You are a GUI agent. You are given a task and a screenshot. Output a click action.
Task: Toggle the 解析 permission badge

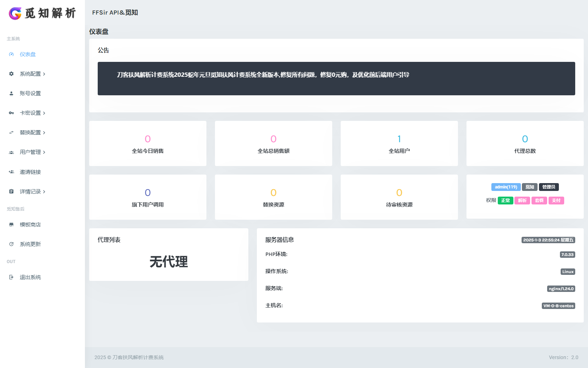click(x=522, y=200)
